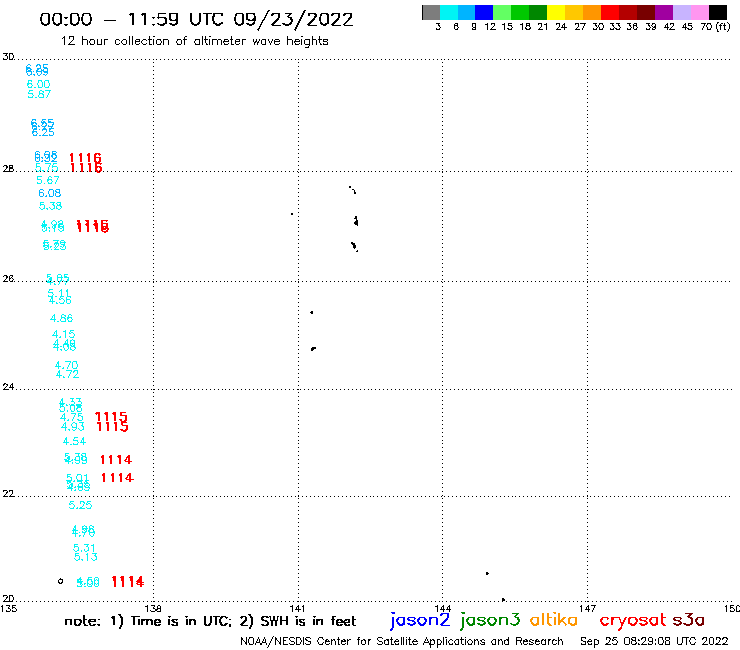Click the 5.87 wave height value
The height and width of the screenshot is (650, 740).
(x=39, y=94)
